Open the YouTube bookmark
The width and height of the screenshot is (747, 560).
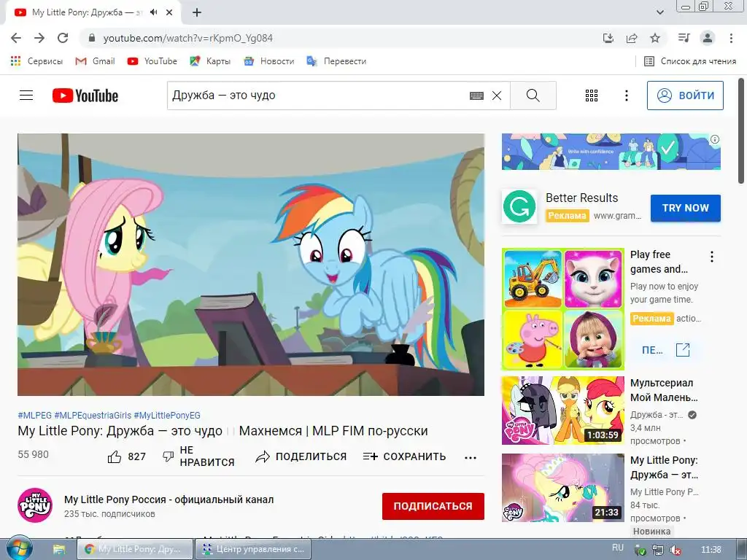(x=152, y=61)
